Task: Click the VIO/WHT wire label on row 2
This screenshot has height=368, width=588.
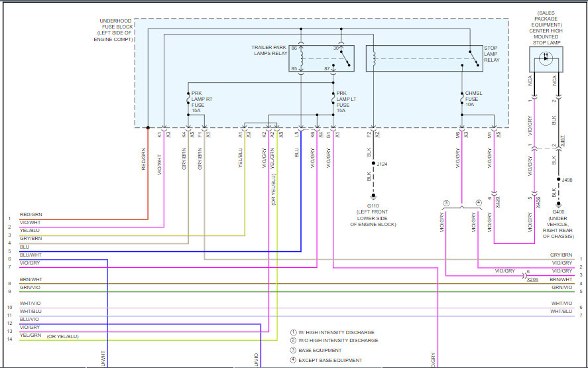Action: 30,222
